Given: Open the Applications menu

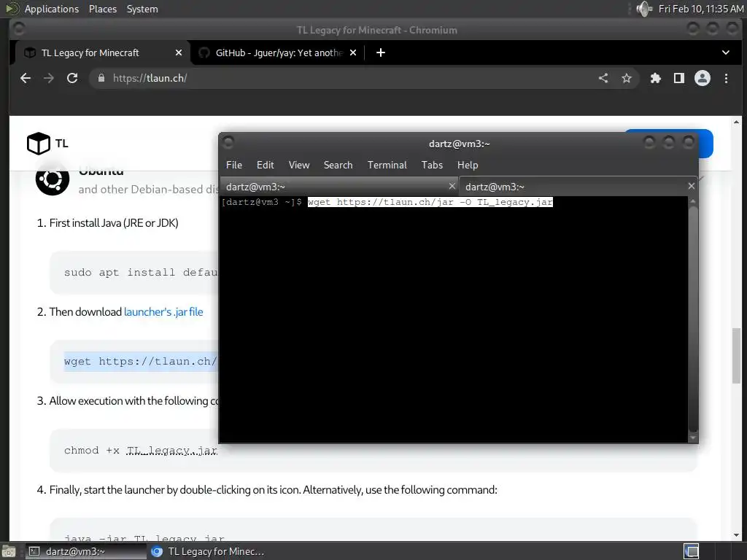Looking at the screenshot, I should pos(52,9).
